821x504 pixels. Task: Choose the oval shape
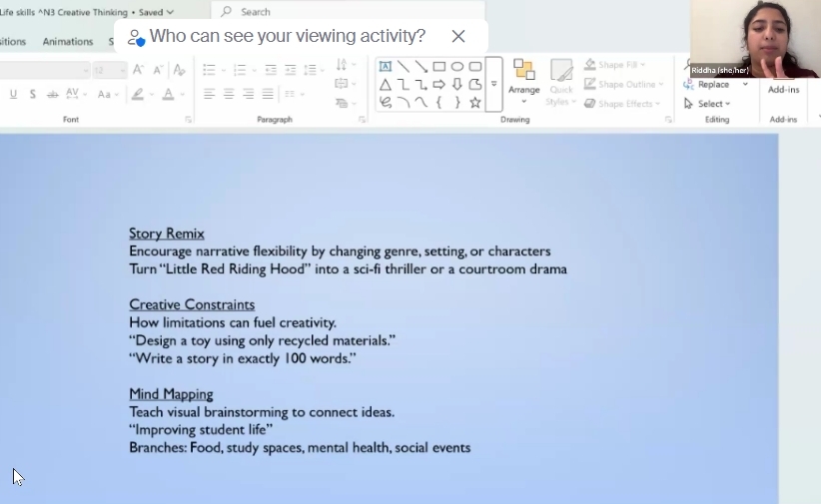point(456,67)
